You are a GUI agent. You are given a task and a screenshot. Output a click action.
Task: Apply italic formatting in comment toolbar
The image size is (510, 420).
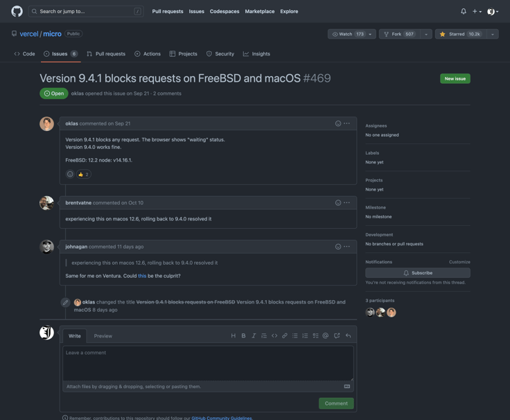254,335
